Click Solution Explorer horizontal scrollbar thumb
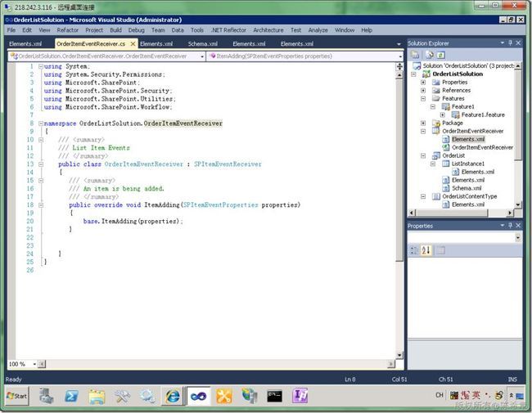Screen dimensions: 532x413 453,213
